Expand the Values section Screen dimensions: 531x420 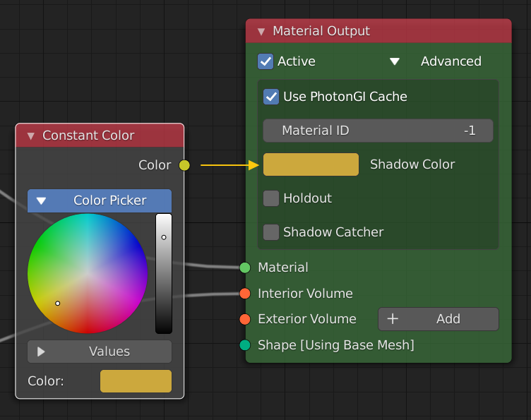point(41,352)
